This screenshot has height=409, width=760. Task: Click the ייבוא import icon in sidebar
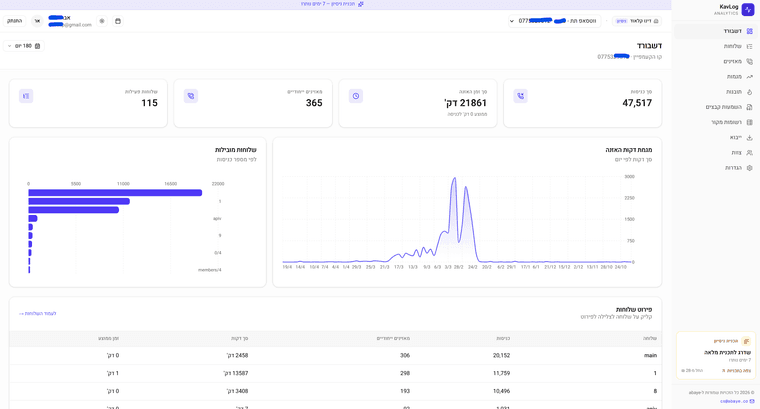pos(749,137)
